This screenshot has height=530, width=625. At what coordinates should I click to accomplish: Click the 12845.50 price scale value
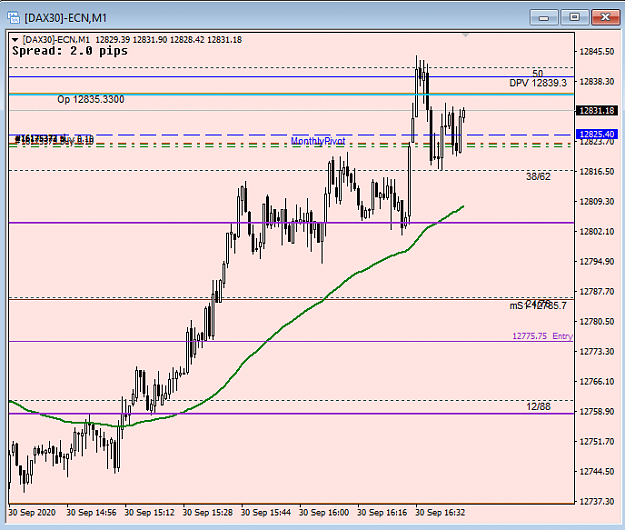click(x=596, y=51)
